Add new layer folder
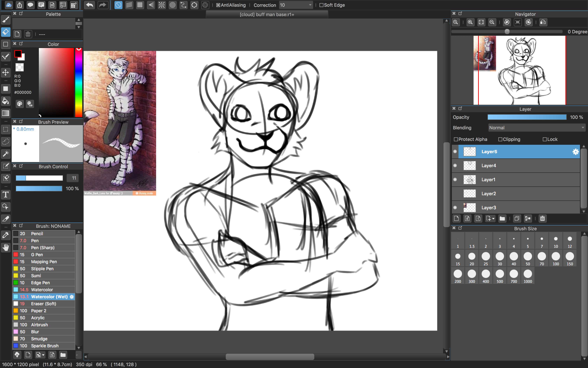This screenshot has height=368, width=588. coord(502,218)
